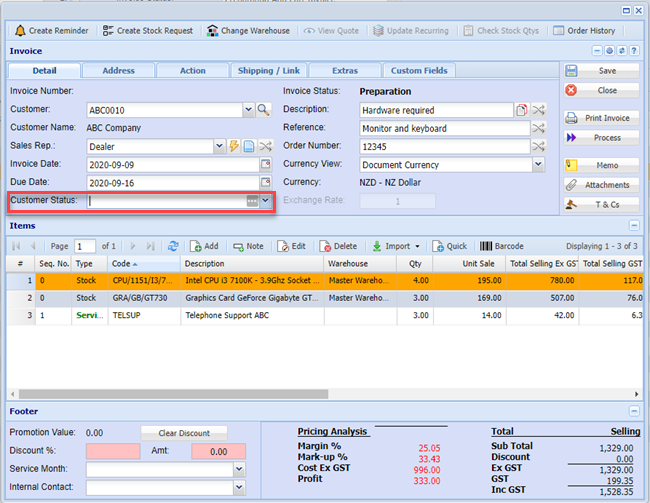Click the lightning icon beside Sales Rep
The image size is (650, 503).
234,146
